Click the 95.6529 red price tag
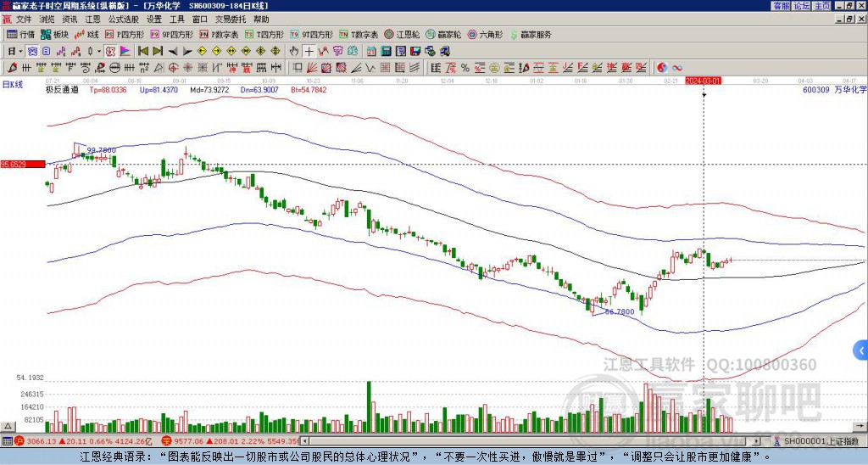The height and width of the screenshot is (465, 868). pyautogui.click(x=23, y=164)
